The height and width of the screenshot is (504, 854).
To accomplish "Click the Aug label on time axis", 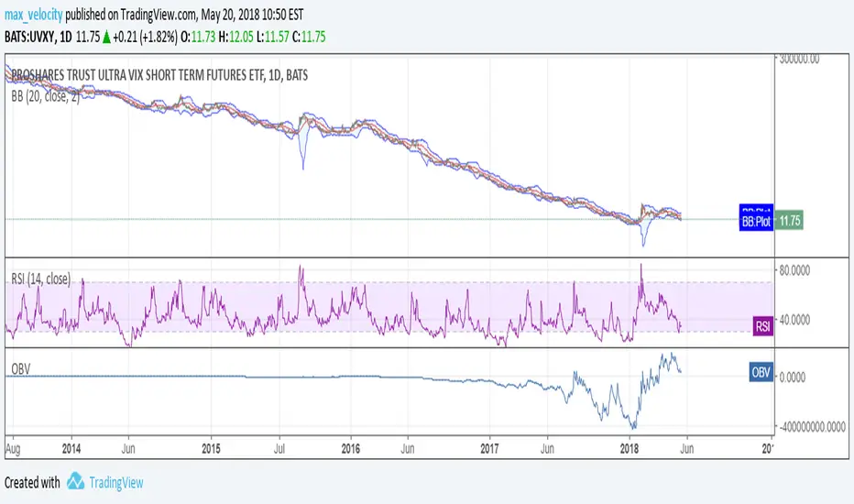I will coord(13,449).
